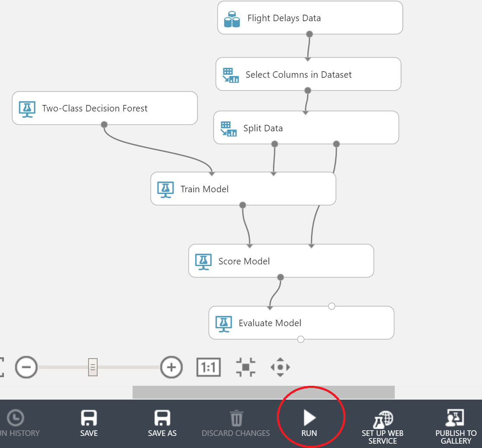Screen dimensions: 482x448
Task: Select the Score Model module label
Action: (244, 261)
